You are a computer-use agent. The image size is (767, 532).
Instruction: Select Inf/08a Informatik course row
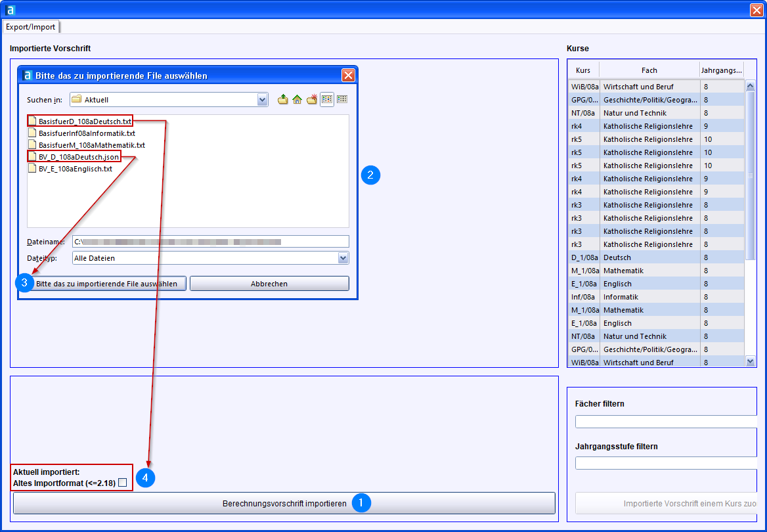coord(656,297)
